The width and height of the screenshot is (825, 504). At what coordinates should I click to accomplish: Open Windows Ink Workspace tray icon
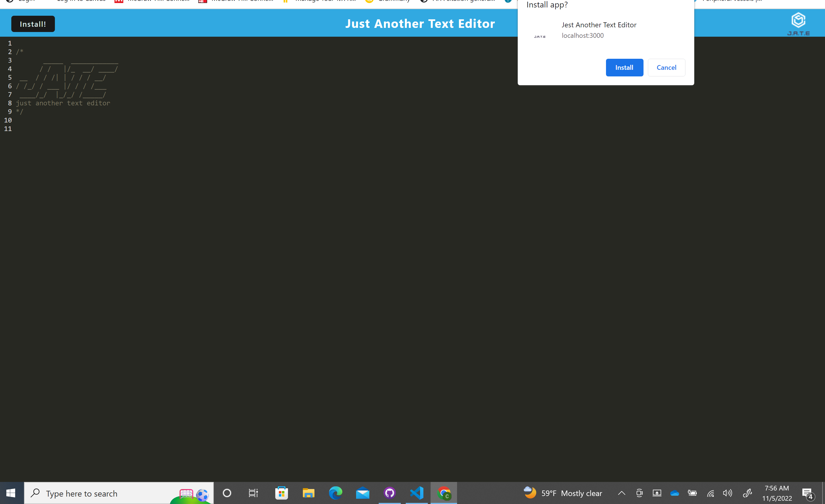[x=747, y=493]
